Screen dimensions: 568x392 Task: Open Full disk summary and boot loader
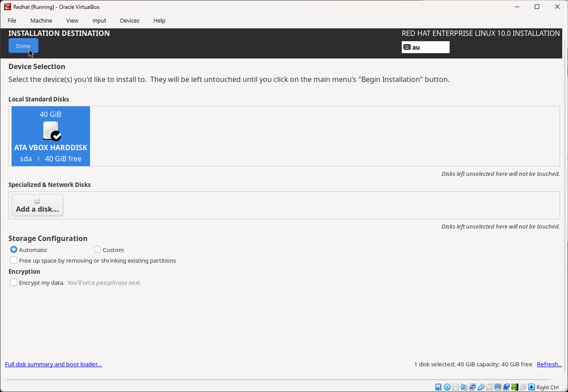[53, 364]
